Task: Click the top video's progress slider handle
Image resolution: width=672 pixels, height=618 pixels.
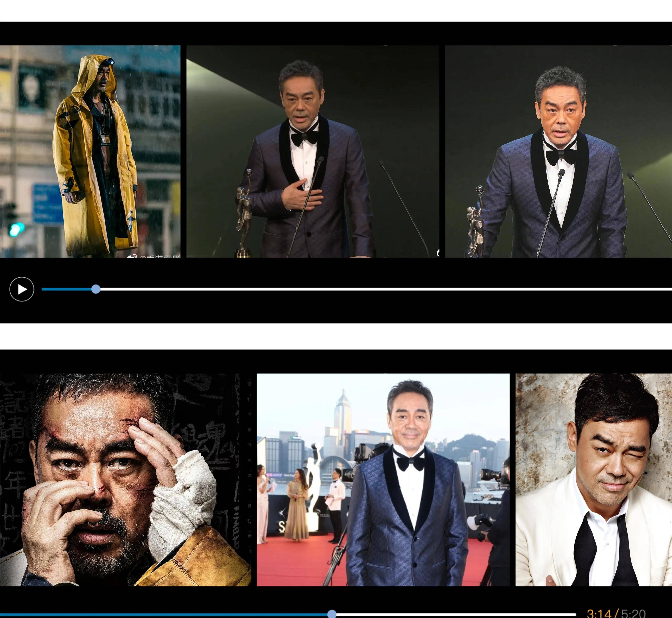Action: 96,289
